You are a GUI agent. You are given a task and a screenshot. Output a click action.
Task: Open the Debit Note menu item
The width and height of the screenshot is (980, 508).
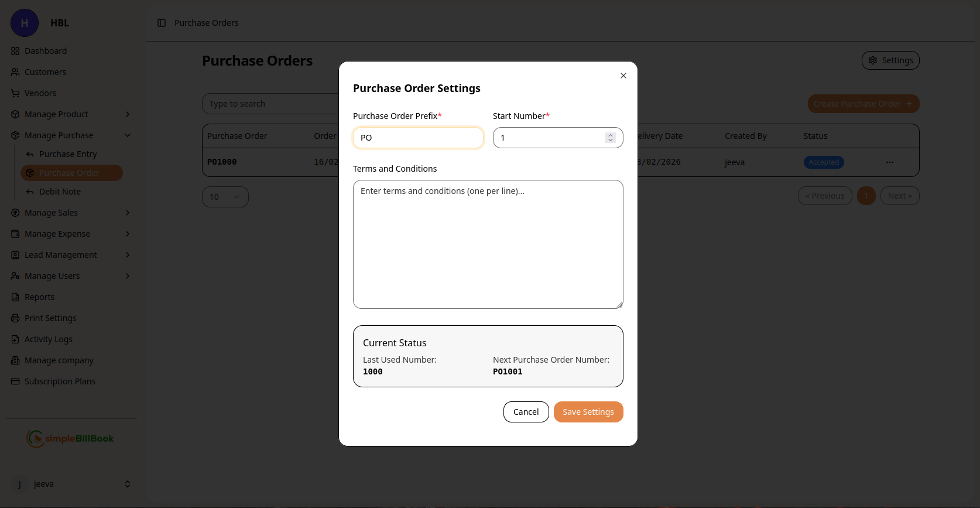60,192
